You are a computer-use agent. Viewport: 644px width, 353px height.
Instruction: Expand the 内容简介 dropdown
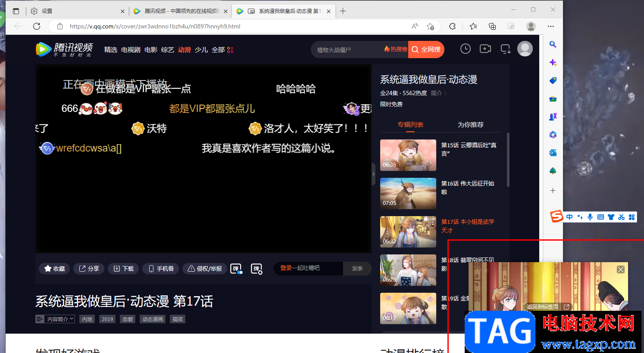point(55,319)
